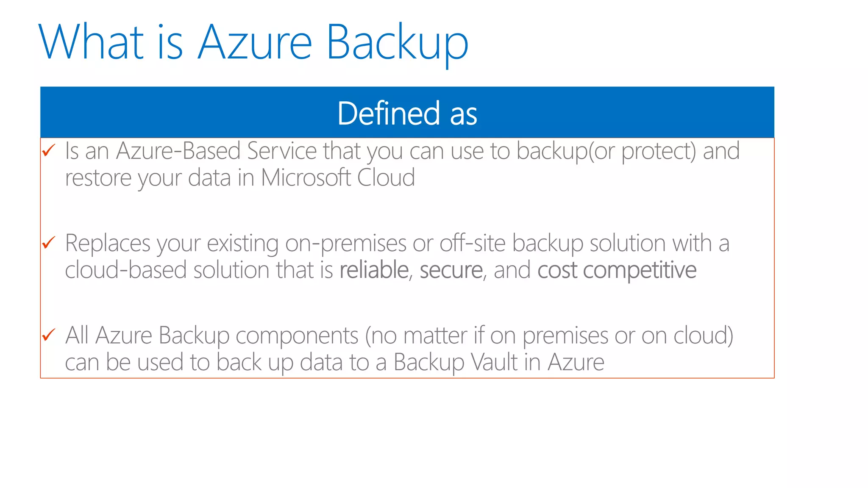The image size is (868, 488).
Task: Click 'All Azure Backup components' text
Action: 212,335
